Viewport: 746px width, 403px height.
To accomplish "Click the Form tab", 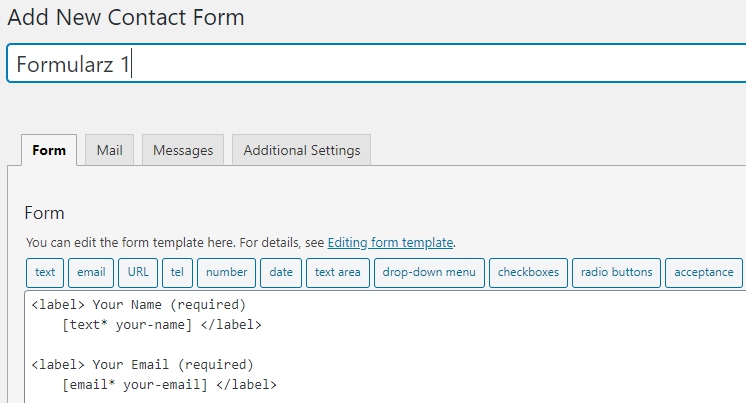I will click(x=49, y=150).
